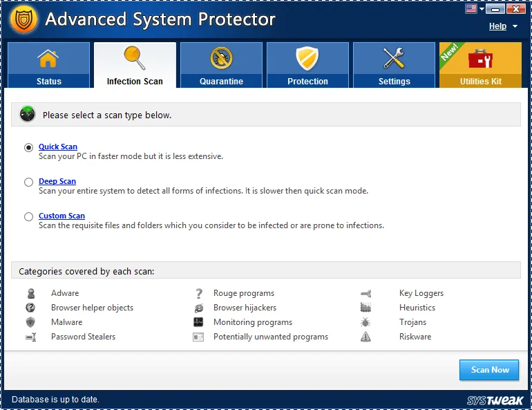Image resolution: width=532 pixels, height=410 pixels.
Task: Click the green radar scan icon
Action: tap(28, 113)
